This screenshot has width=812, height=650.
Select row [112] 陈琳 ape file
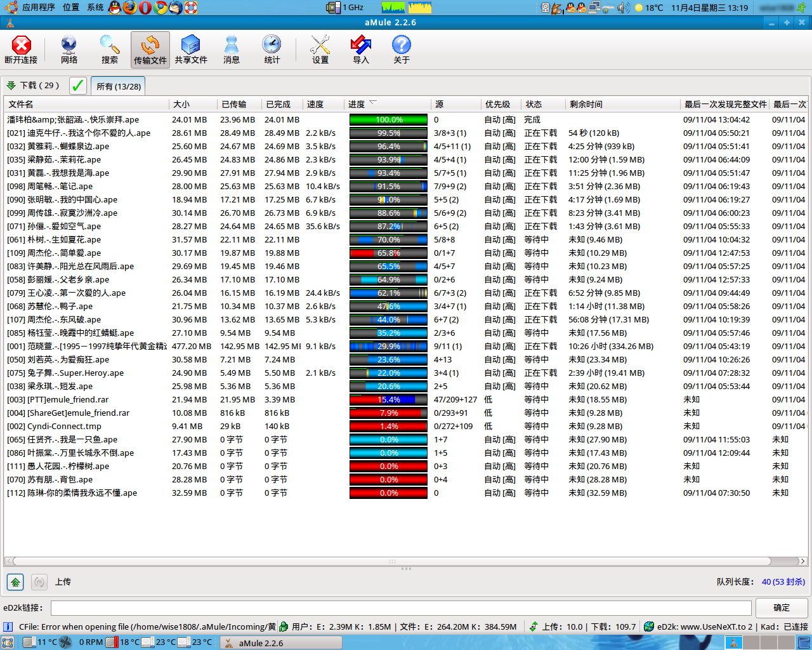tap(406, 493)
